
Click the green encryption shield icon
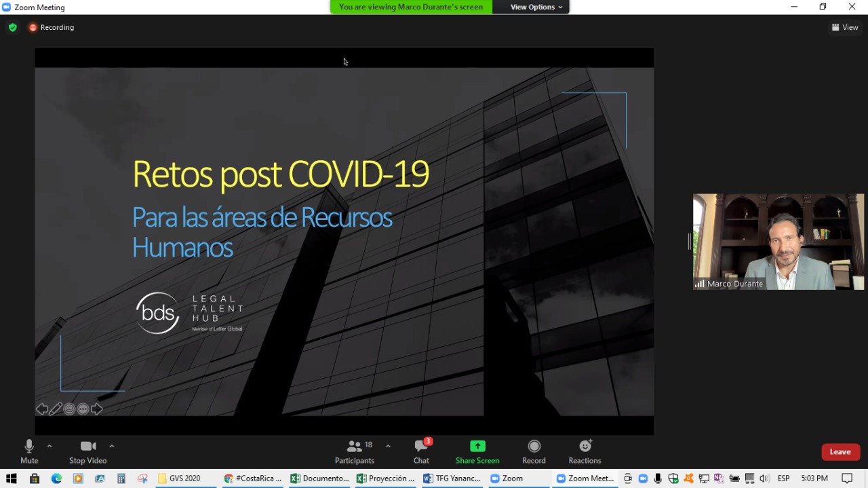pos(13,28)
